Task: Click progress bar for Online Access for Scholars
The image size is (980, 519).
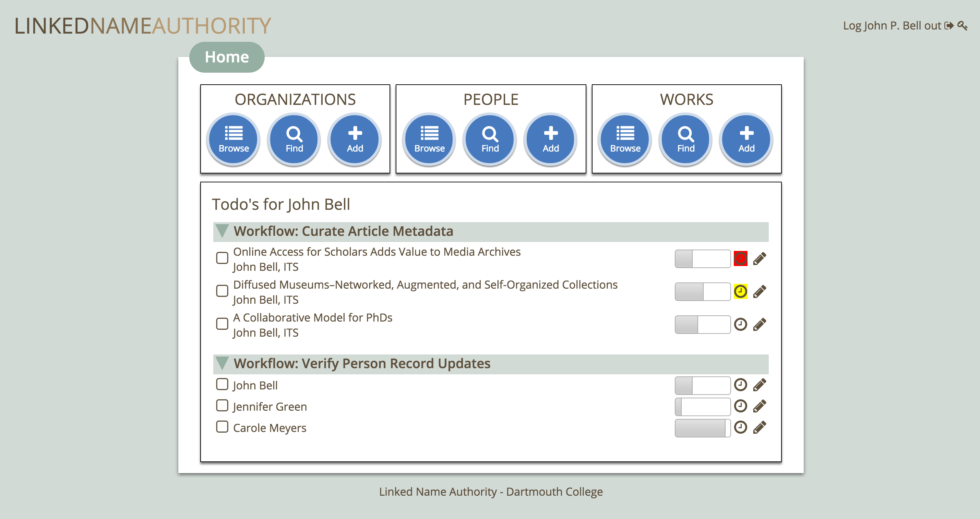Action: [703, 258]
